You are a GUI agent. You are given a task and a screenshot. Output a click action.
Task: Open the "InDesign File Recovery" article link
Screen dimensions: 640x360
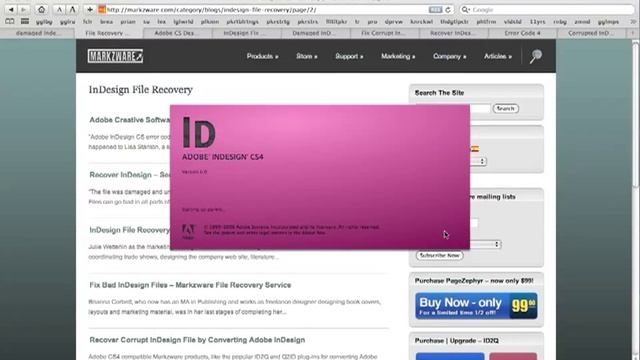coord(129,230)
